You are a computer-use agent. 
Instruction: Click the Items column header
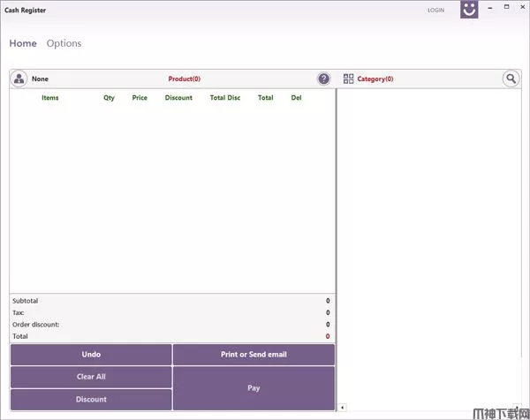pos(50,98)
